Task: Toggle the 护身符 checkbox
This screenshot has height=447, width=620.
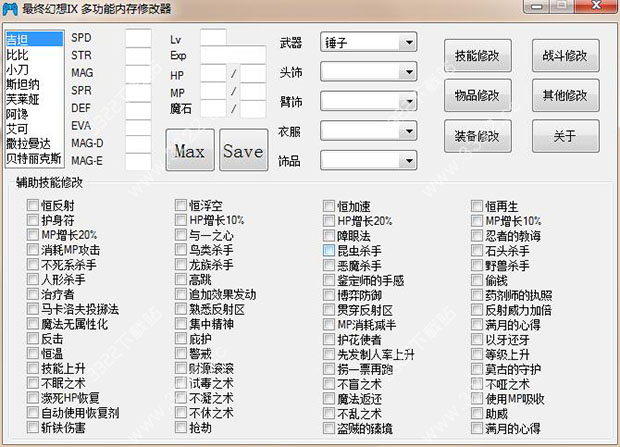Action: (33, 220)
